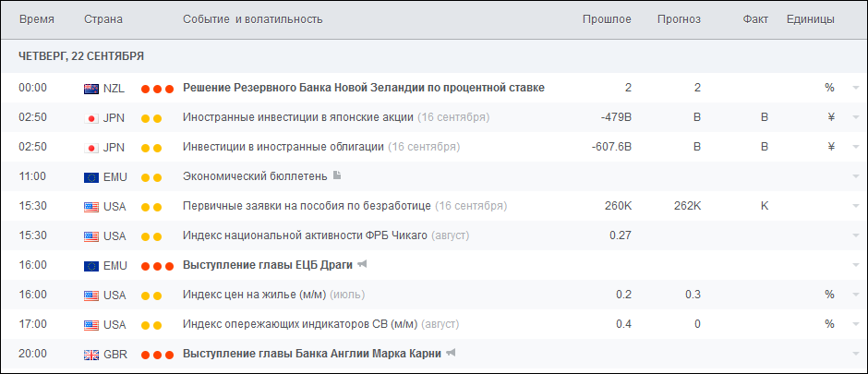This screenshot has height=374, width=868.
Task: Click the megaphone icon after Марка Карни
Action: [x=452, y=354]
